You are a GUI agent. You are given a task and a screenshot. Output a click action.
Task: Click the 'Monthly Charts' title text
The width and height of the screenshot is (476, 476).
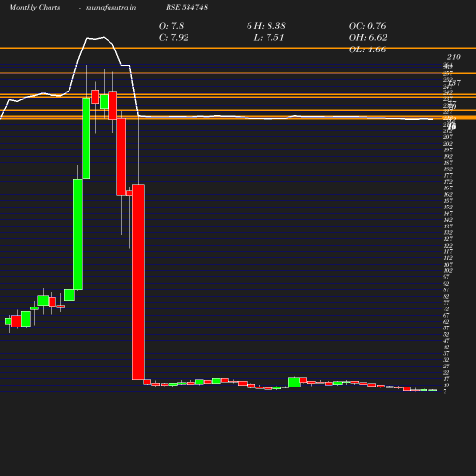coord(34,7)
